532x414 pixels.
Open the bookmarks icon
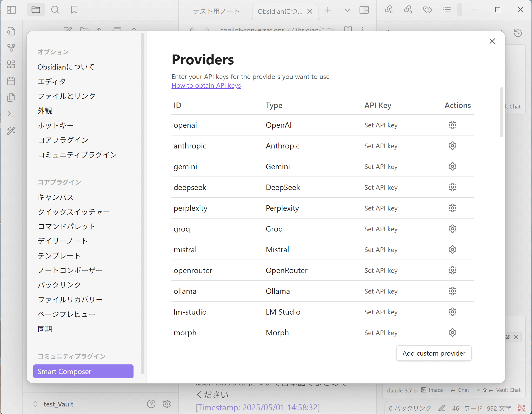click(74, 10)
